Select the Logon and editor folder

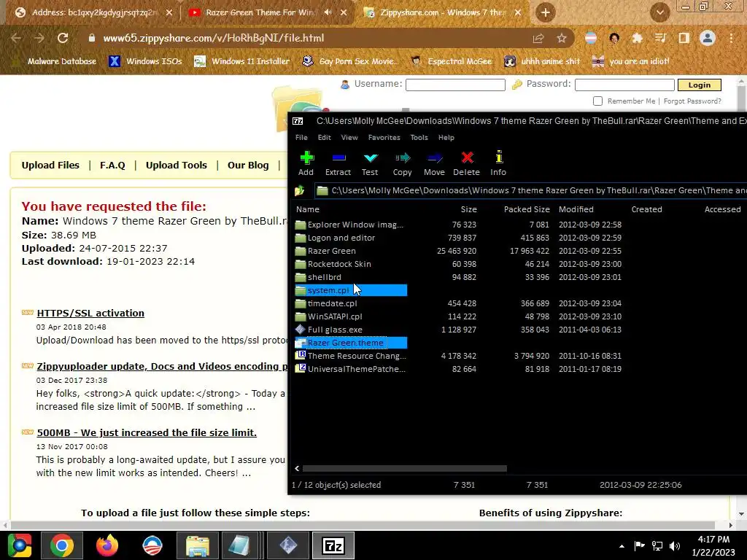click(x=341, y=238)
